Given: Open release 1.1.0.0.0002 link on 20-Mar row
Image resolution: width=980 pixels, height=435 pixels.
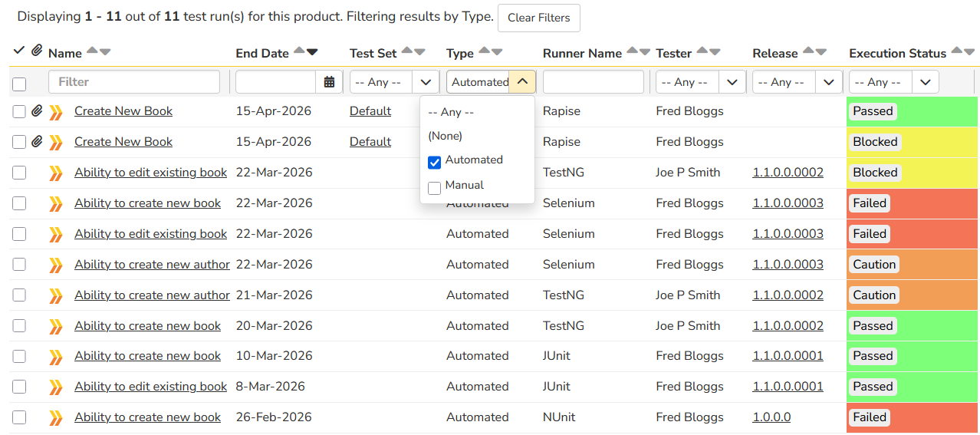Looking at the screenshot, I should click(788, 326).
